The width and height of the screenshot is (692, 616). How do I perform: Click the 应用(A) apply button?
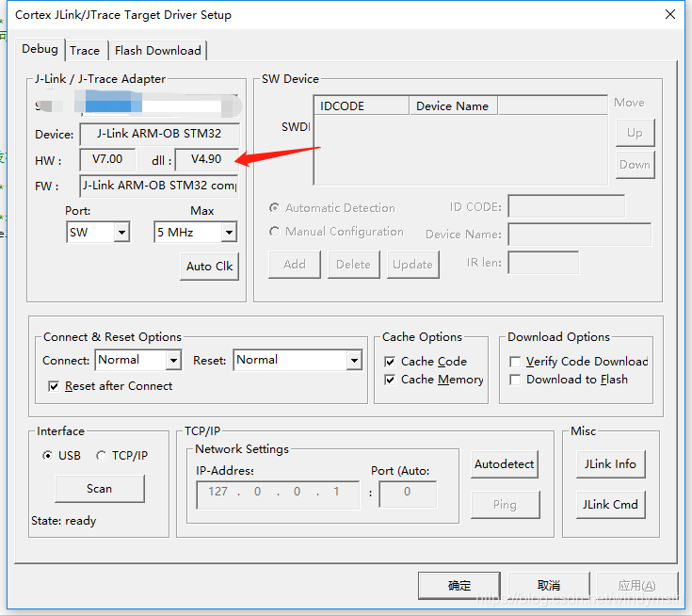click(x=637, y=586)
